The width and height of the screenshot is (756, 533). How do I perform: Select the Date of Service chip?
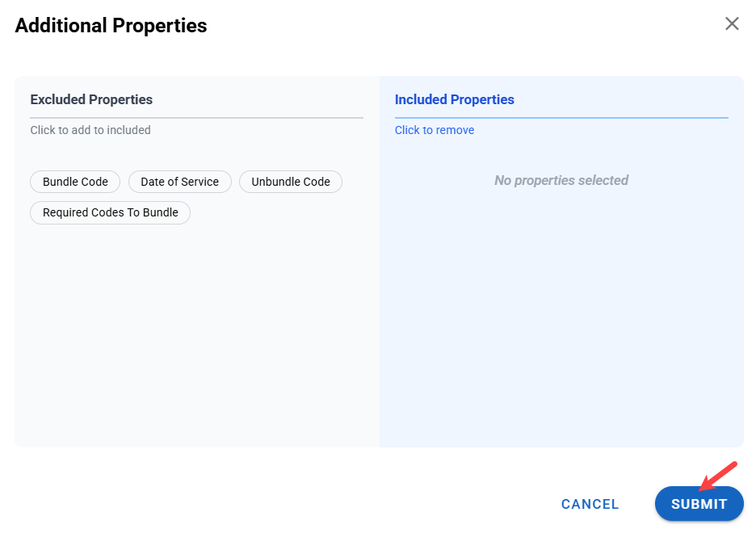tap(179, 182)
